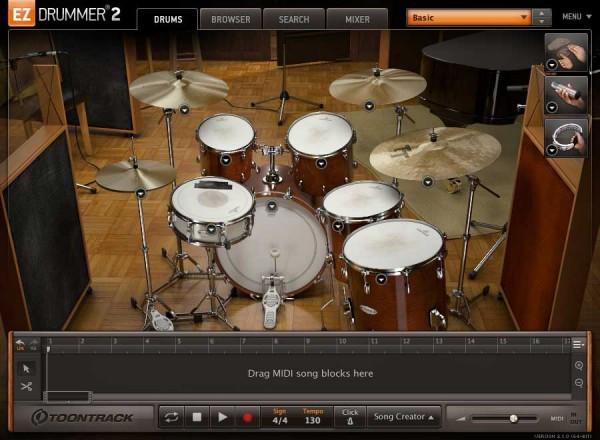Click bar 9 on the timeline ruler
The width and height of the screenshot is (600, 440).
(x=308, y=341)
